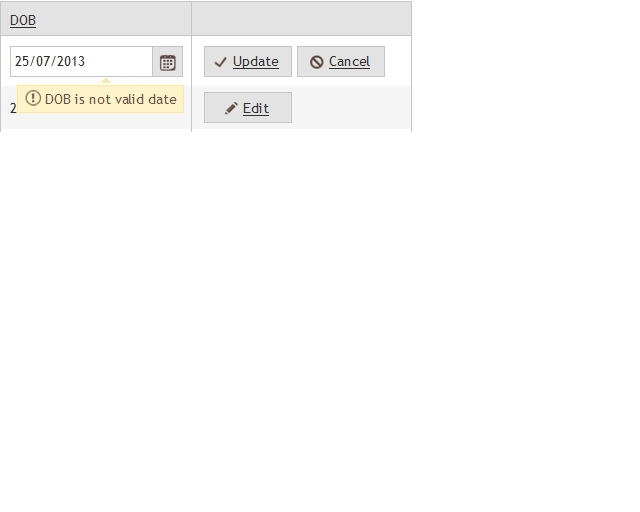Click the tooltip's small arrow callout pointer
640x512 pixels.
pyautogui.click(x=106, y=81)
